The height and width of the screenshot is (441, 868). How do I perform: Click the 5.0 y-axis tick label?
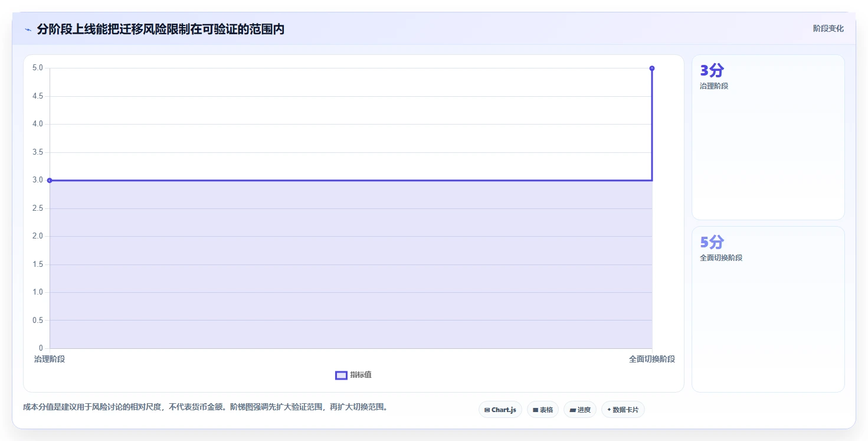(38, 68)
